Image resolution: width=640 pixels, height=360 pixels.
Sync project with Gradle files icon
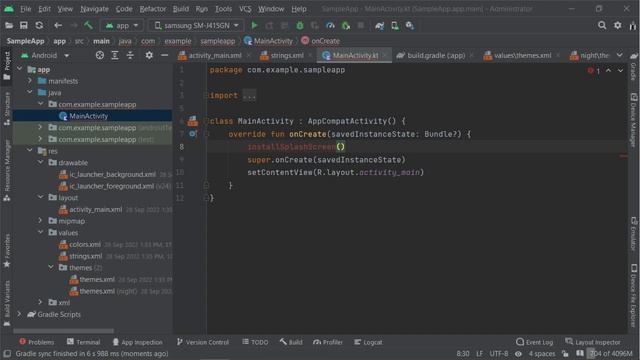point(380,25)
